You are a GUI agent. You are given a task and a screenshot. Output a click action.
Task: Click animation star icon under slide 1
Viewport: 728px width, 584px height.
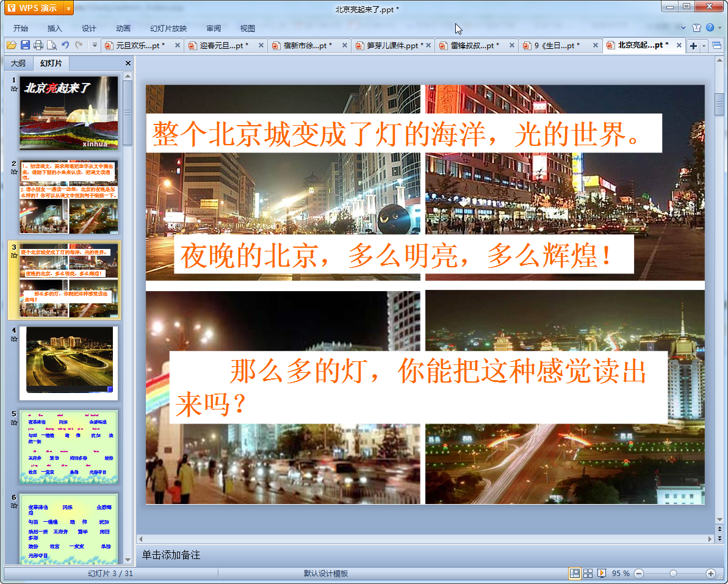coord(14,88)
